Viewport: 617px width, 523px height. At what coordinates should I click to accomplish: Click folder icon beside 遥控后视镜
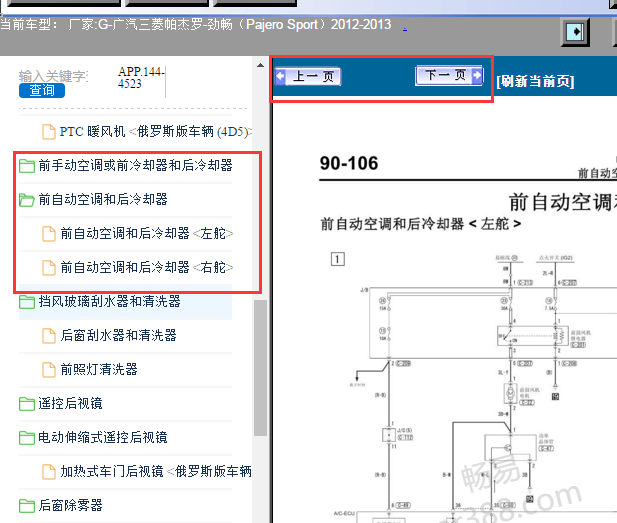point(27,404)
